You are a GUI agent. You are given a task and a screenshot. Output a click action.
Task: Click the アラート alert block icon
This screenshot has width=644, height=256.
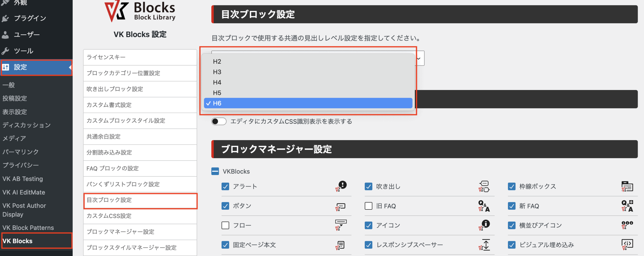pyautogui.click(x=341, y=186)
